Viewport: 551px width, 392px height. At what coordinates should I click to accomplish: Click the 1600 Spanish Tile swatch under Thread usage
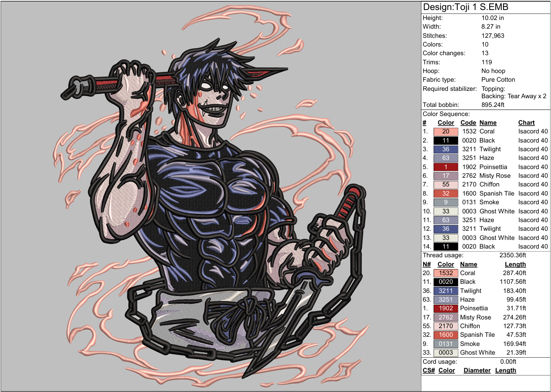[446, 335]
